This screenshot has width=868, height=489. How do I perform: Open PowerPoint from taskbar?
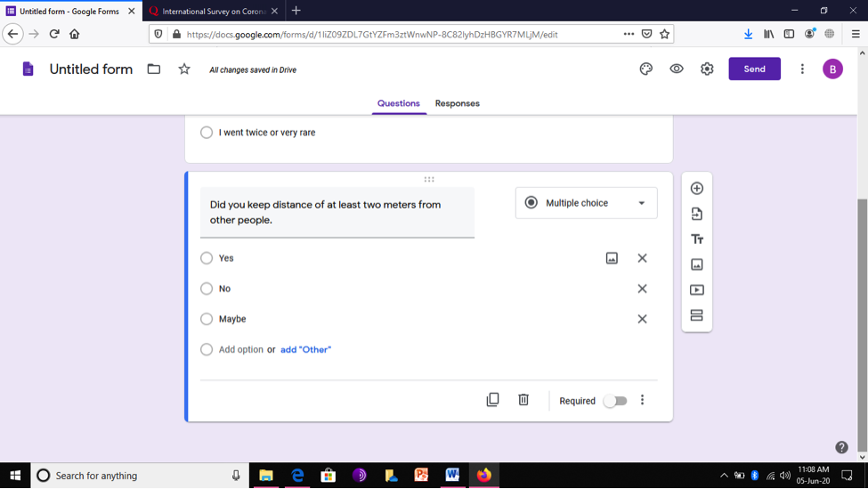pos(421,476)
